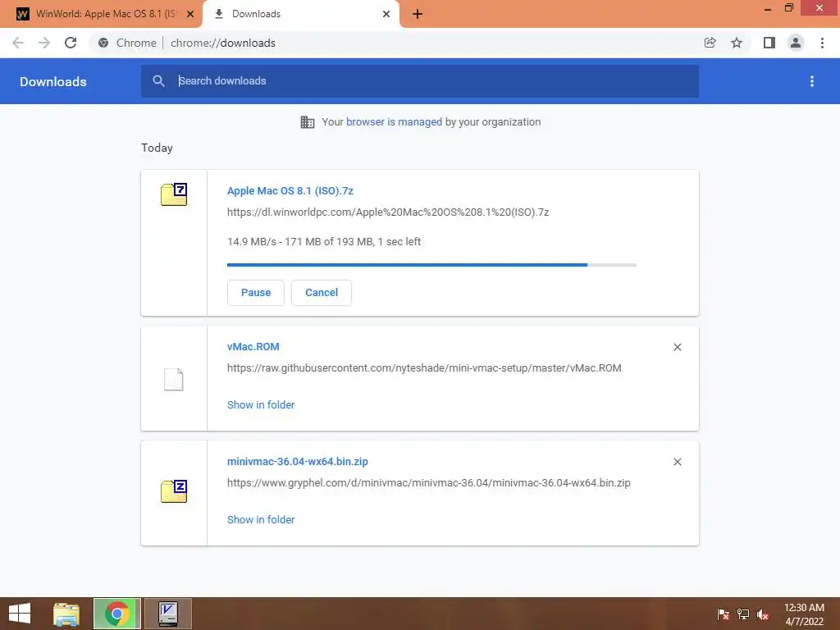The image size is (840, 630).
Task: Click the zip archive icon for minivmac
Action: [x=174, y=491]
